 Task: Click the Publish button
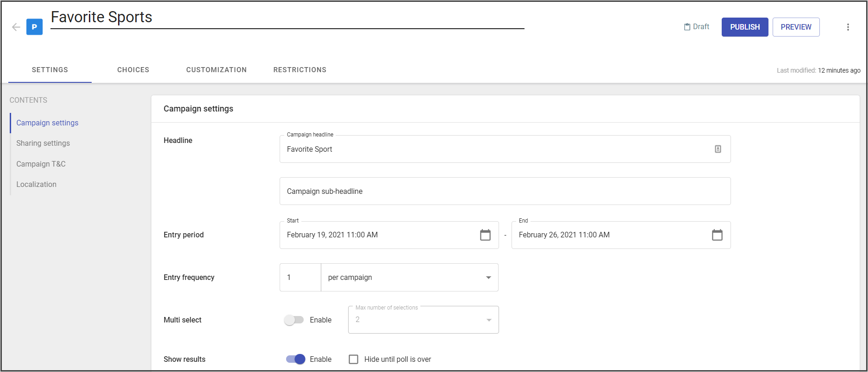[x=745, y=27]
